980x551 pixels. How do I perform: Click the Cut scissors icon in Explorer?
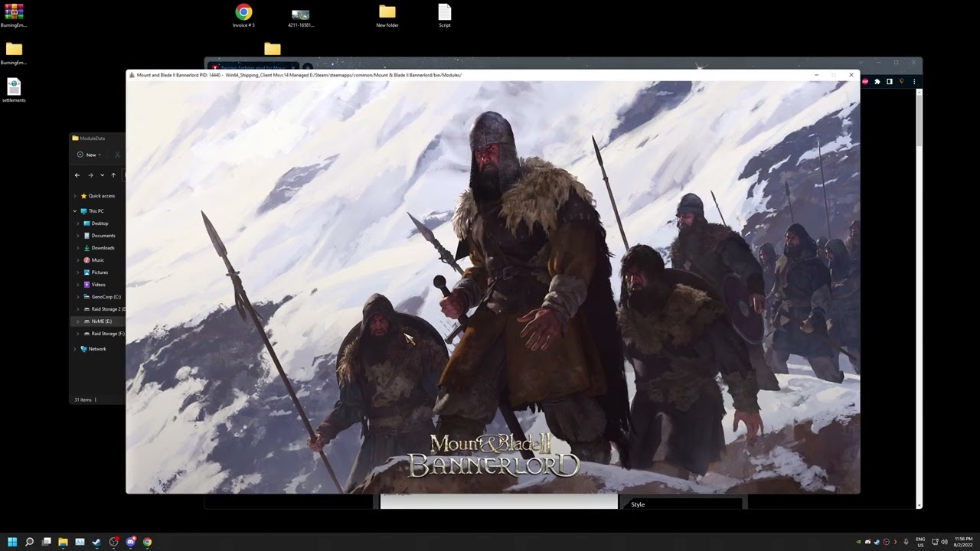click(x=117, y=155)
